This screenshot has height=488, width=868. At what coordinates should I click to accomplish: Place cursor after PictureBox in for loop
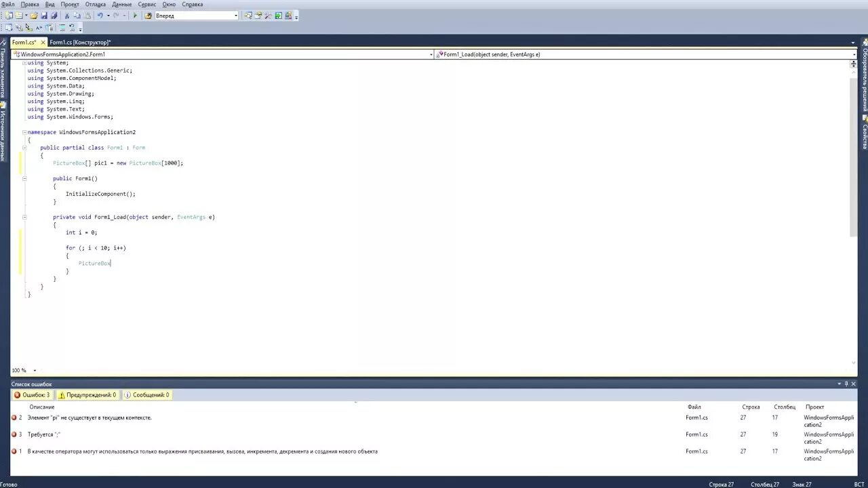click(111, 263)
